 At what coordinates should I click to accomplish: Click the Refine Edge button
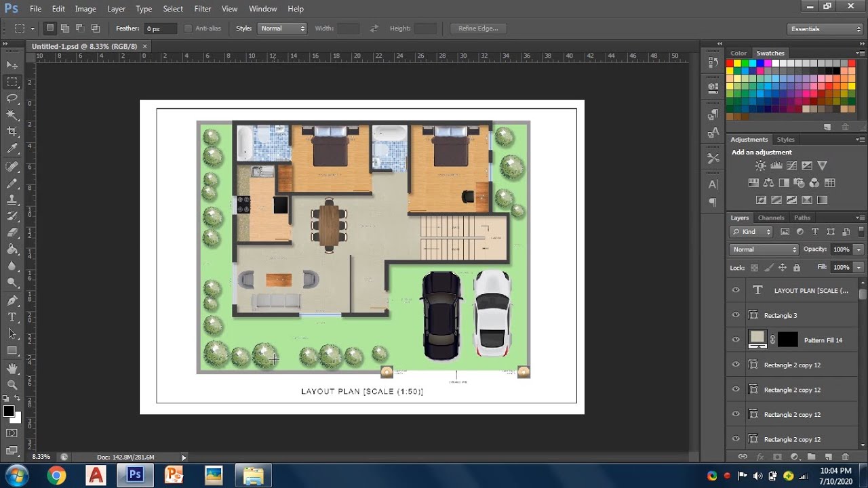coord(478,28)
